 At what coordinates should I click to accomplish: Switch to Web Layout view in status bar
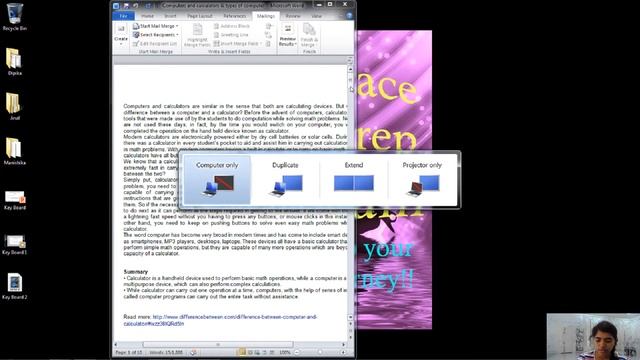click(257, 352)
